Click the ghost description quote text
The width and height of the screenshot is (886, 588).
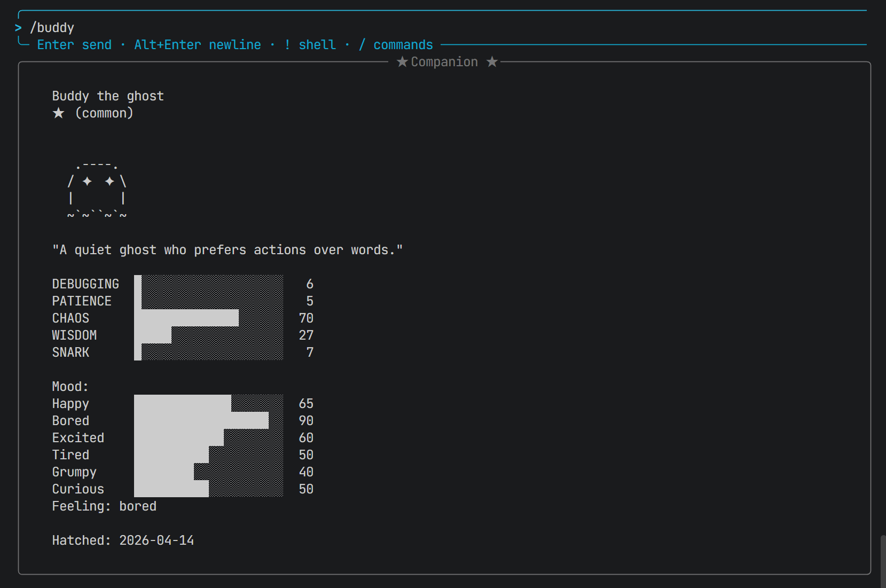click(228, 250)
